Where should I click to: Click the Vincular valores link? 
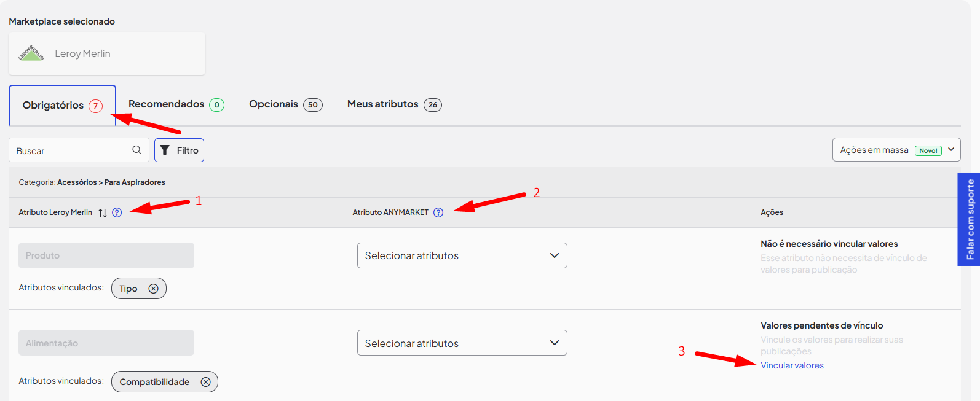[792, 365]
